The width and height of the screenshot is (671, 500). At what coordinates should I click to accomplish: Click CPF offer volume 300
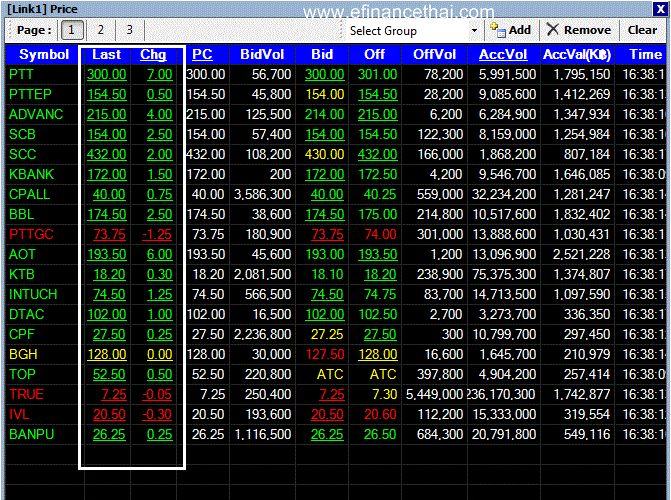coord(452,334)
